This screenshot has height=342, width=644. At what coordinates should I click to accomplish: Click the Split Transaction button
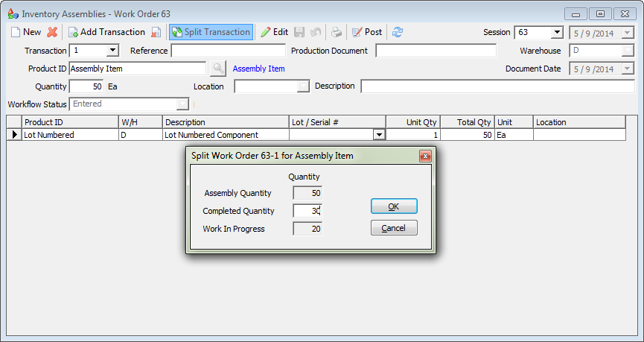pos(211,32)
